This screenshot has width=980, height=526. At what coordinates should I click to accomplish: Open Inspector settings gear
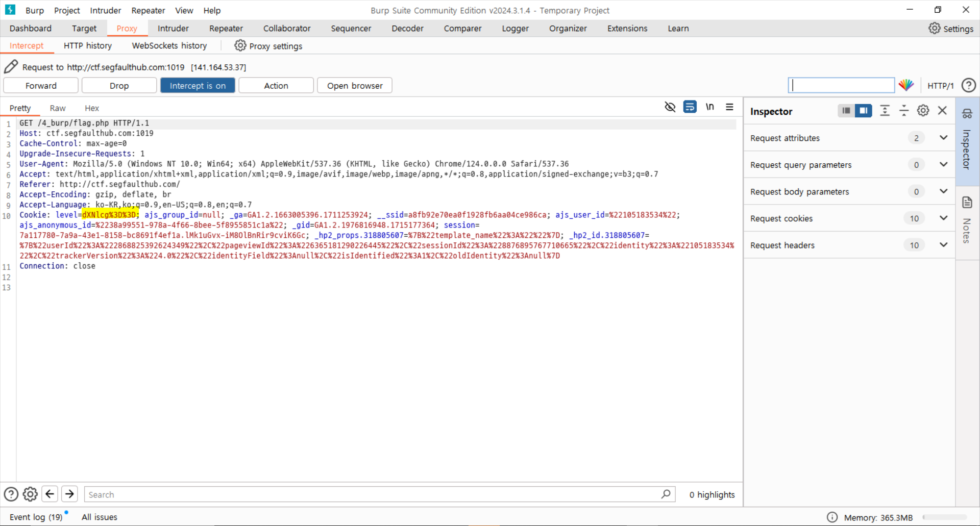click(923, 111)
